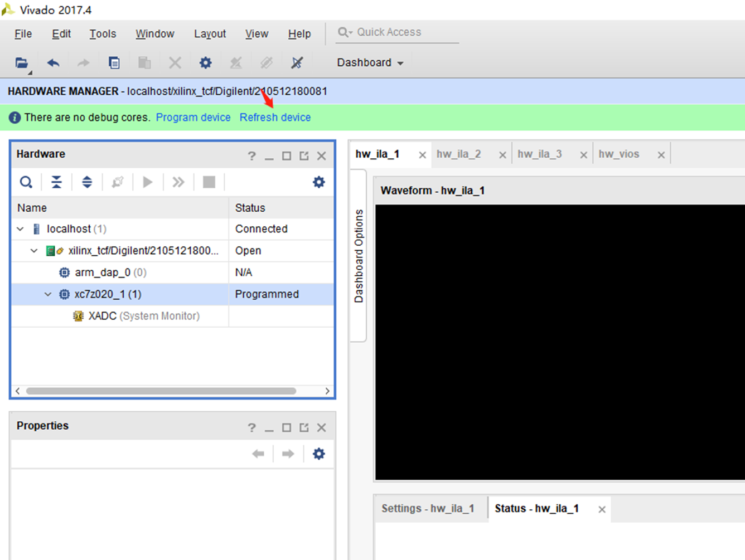Open Hardware panel help question mark
745x560 pixels.
(252, 156)
